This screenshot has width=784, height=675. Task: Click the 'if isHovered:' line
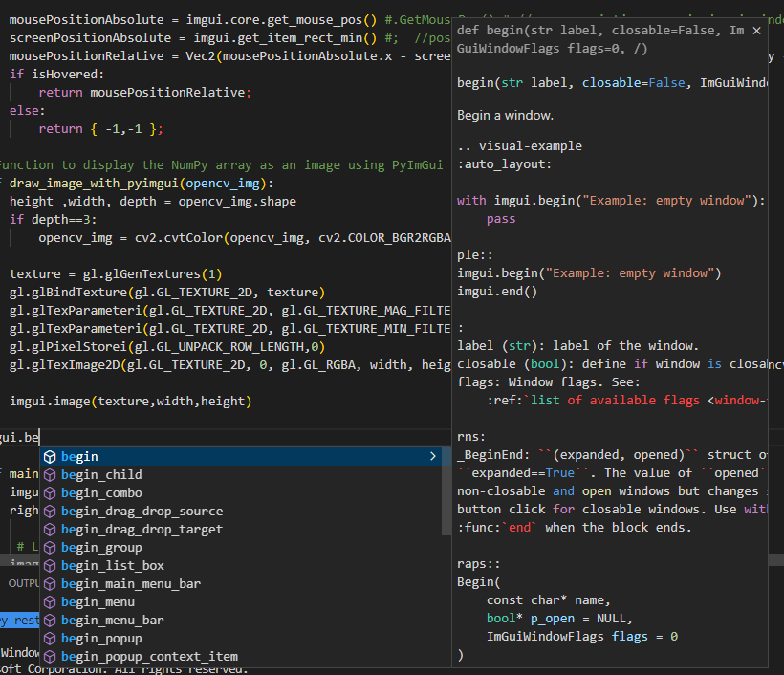[57, 74]
